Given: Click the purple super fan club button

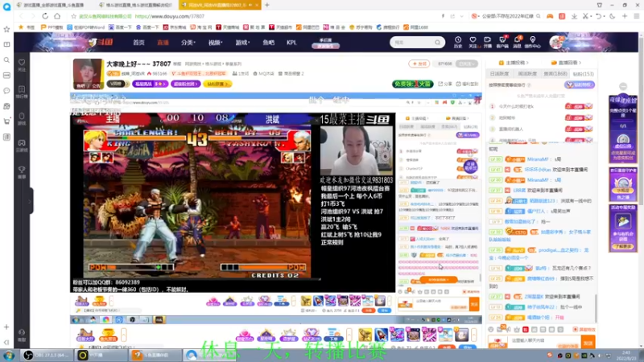Looking at the screenshot, I should tap(185, 84).
